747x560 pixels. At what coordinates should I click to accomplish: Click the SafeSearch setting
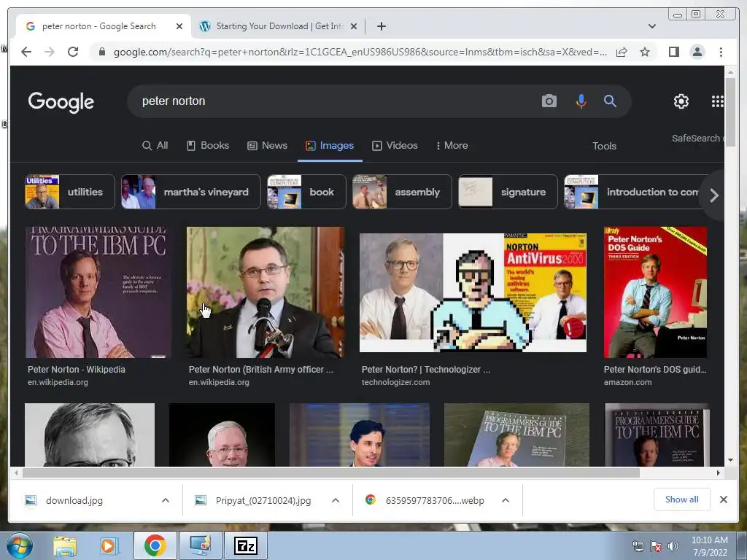click(697, 138)
